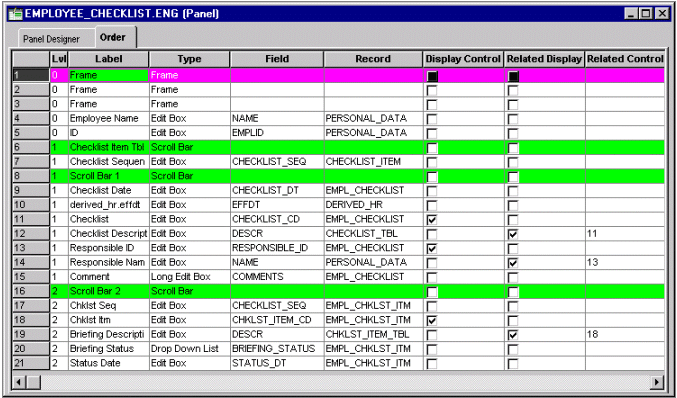Click the EMPLID field cell
The height and width of the screenshot is (398, 677).
point(277,133)
